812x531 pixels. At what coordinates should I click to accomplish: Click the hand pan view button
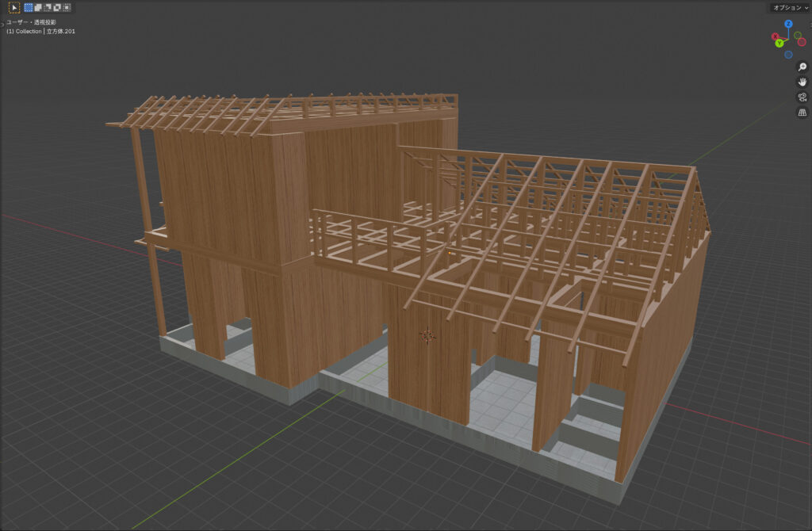tap(802, 82)
